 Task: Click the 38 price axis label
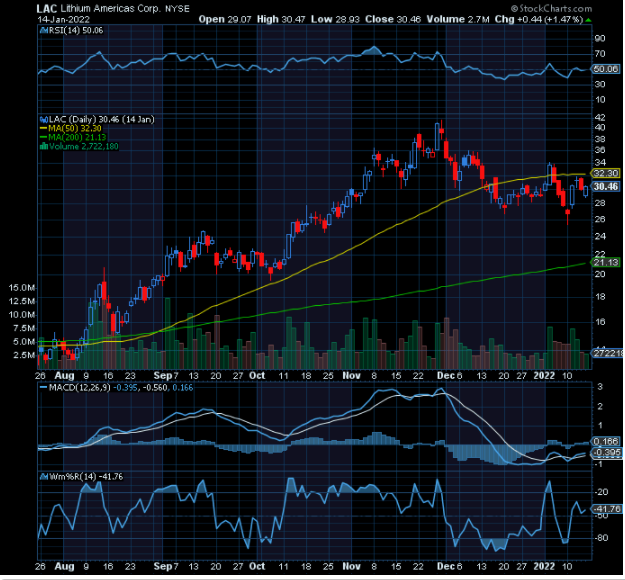(600, 139)
